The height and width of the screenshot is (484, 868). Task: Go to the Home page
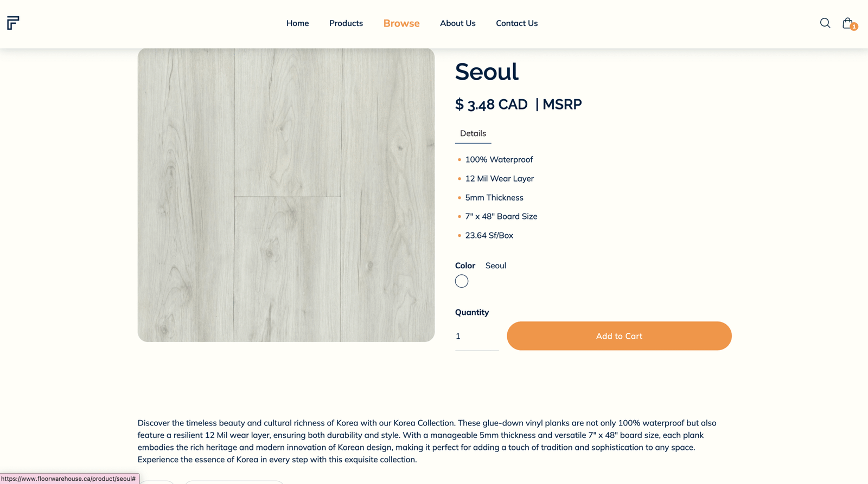297,23
